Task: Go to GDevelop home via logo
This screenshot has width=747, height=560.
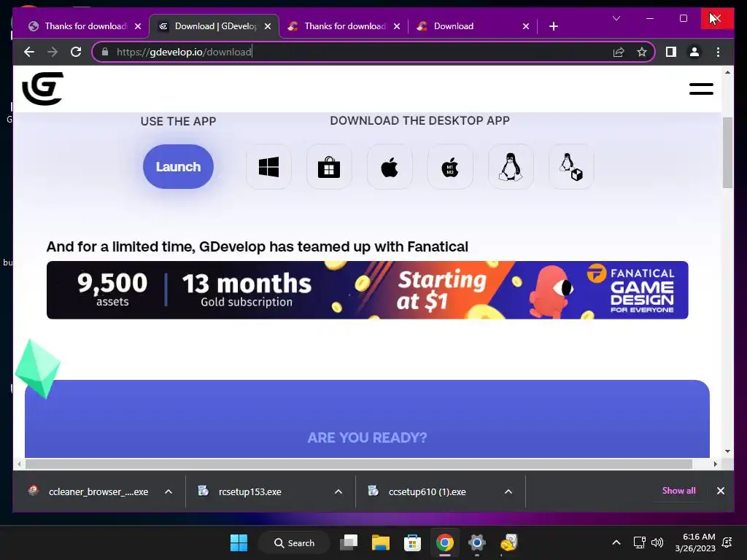Action: point(43,88)
